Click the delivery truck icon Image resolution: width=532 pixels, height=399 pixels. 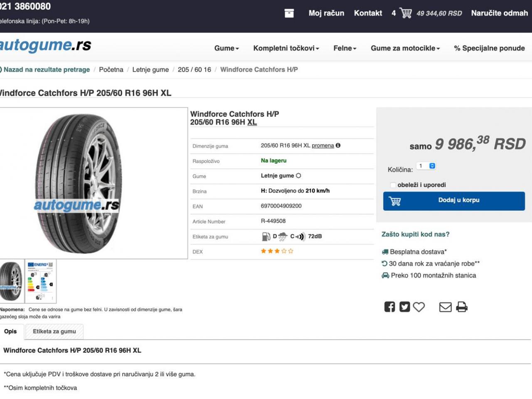point(385,252)
